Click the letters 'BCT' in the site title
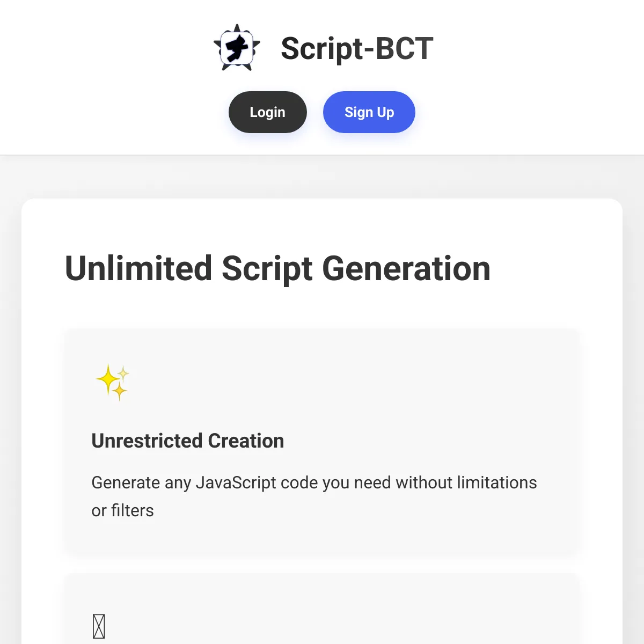644x644 pixels. coord(404,48)
